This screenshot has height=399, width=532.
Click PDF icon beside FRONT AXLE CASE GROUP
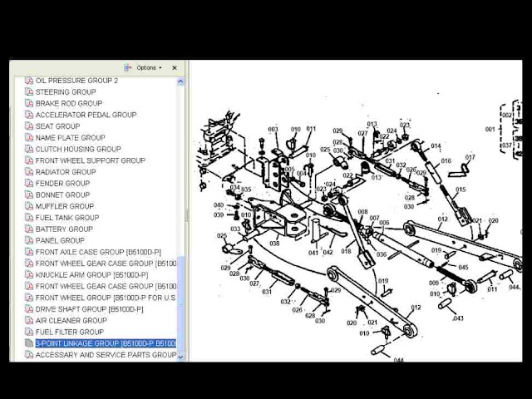click(x=29, y=252)
